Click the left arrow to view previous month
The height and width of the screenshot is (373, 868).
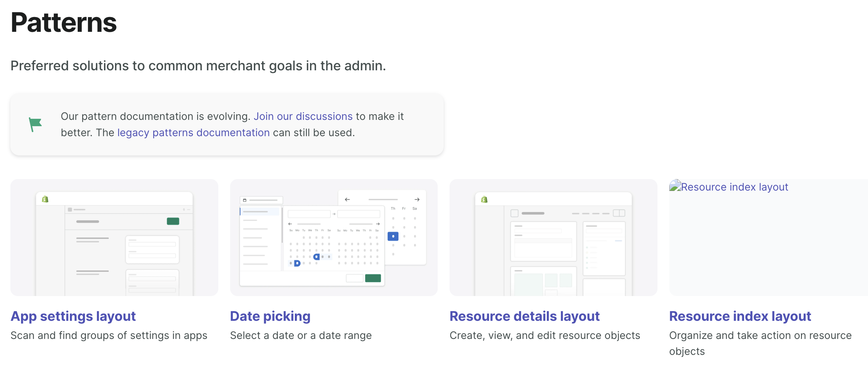tap(290, 224)
